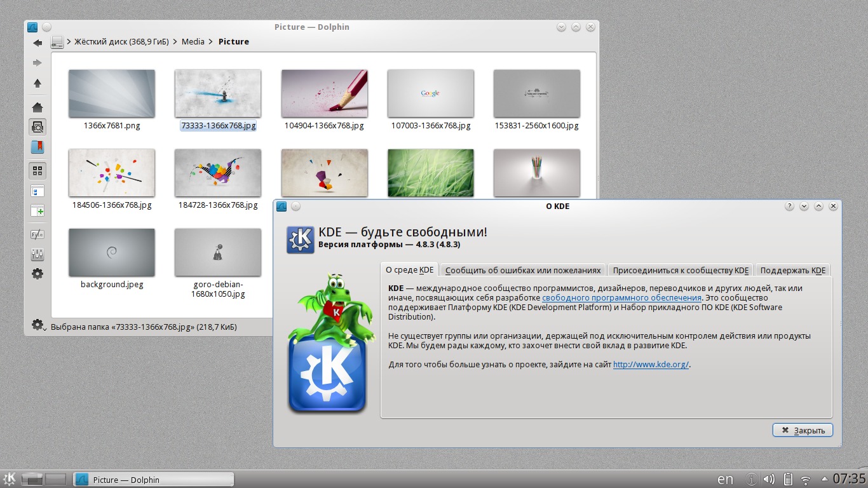This screenshot has width=868, height=488.
Task: Click the round pin button in Dolphin title bar
Action: click(x=47, y=27)
